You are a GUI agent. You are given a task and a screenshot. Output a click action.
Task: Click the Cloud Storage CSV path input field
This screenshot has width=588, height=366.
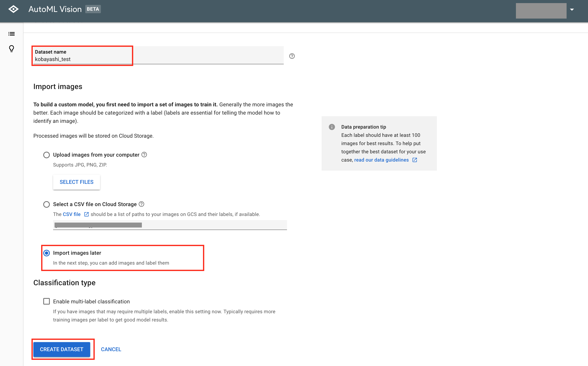pos(170,225)
